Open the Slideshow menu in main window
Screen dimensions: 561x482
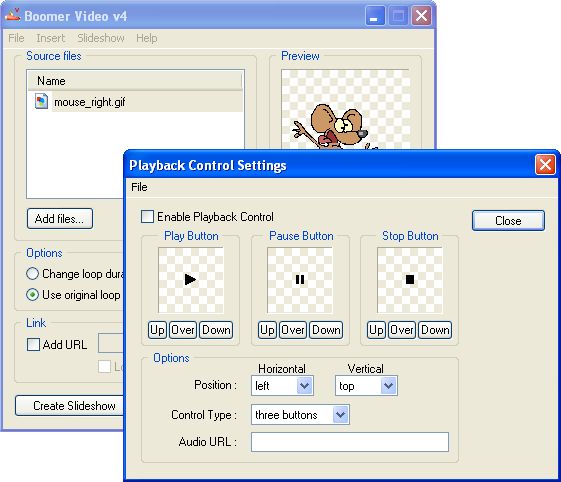tap(101, 38)
